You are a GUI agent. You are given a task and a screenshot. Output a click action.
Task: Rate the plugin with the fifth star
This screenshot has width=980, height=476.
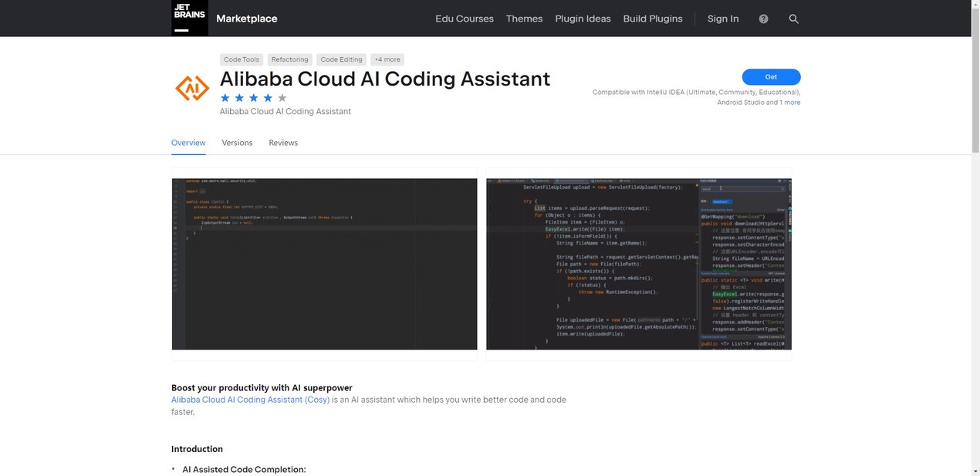[x=282, y=98]
